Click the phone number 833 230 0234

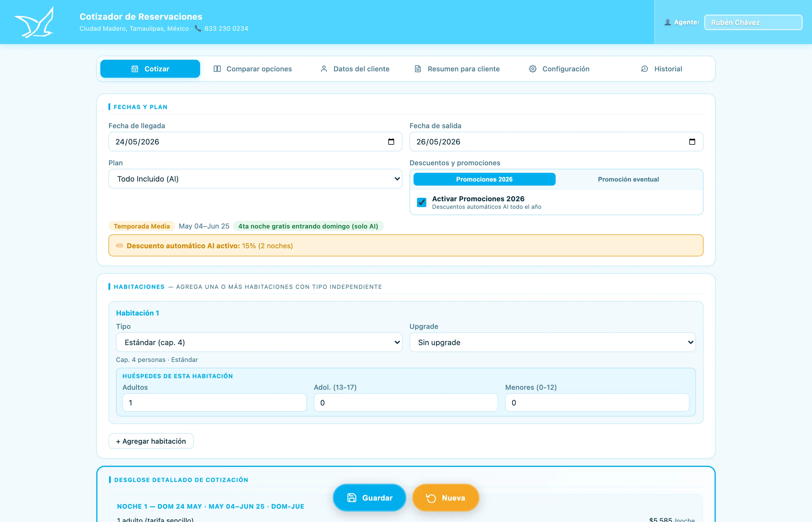tap(226, 28)
